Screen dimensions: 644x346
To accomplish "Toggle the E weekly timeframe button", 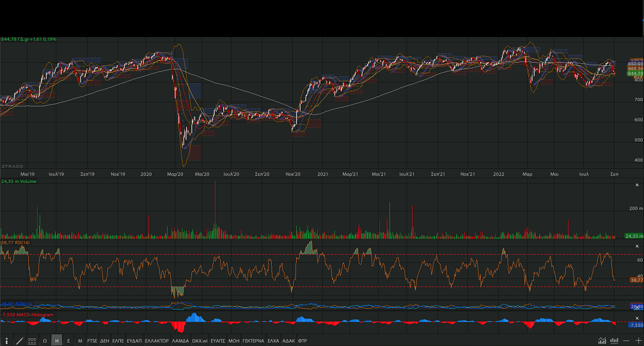I will [68, 341].
